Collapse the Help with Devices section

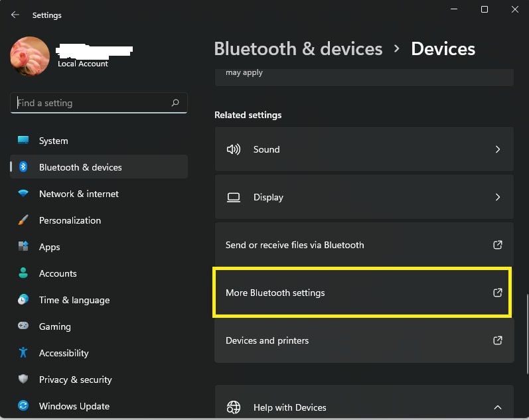pyautogui.click(x=498, y=407)
